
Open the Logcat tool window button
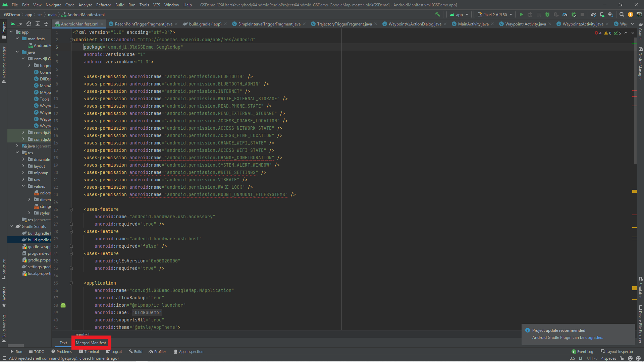pos(114,352)
